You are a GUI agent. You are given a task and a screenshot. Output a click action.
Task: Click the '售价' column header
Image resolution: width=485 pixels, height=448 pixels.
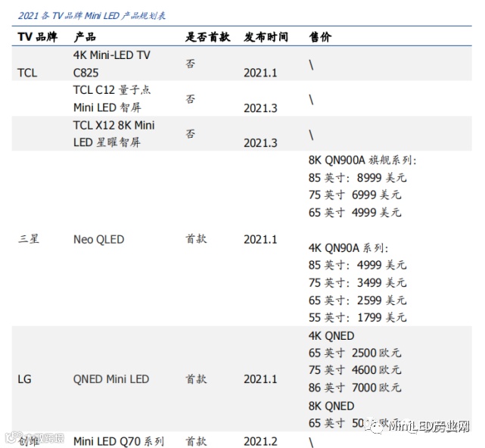320,37
